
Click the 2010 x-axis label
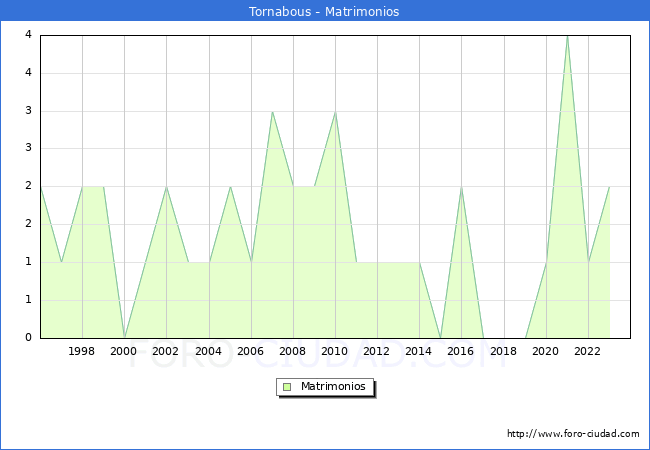tap(335, 351)
